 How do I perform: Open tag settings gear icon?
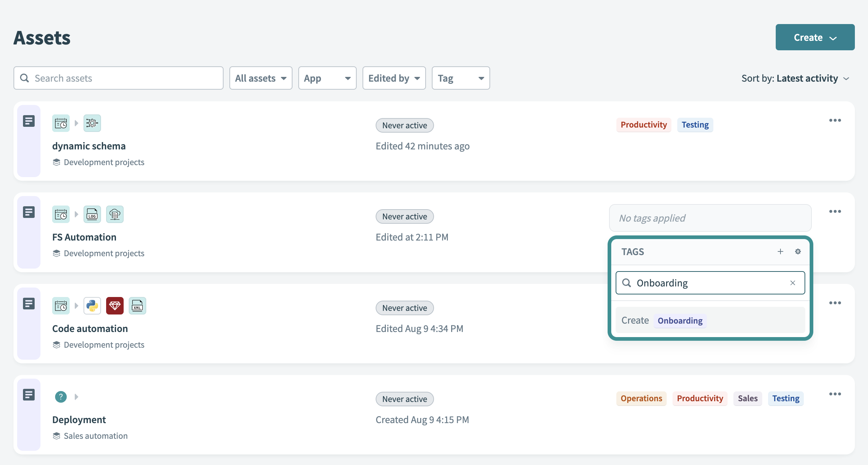[798, 251]
